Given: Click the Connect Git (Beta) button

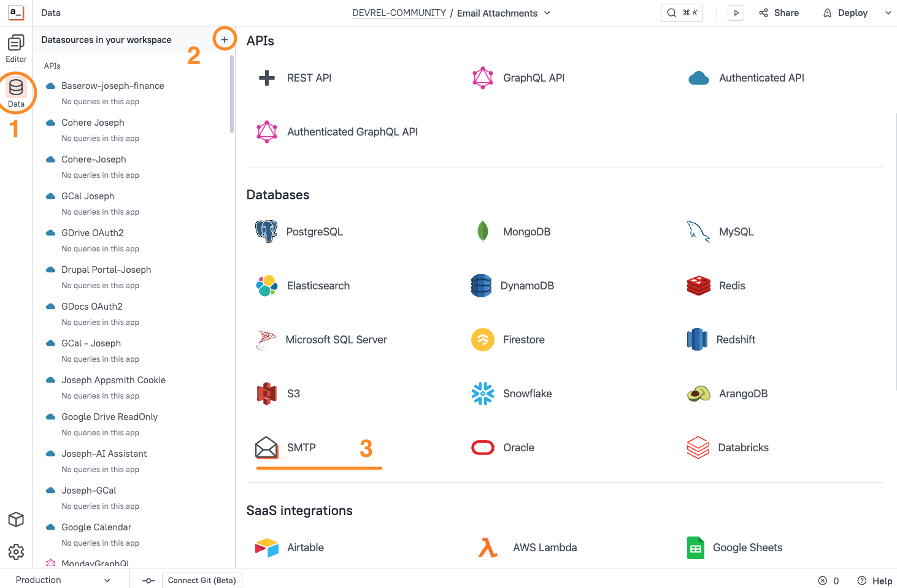Looking at the screenshot, I should (x=202, y=580).
